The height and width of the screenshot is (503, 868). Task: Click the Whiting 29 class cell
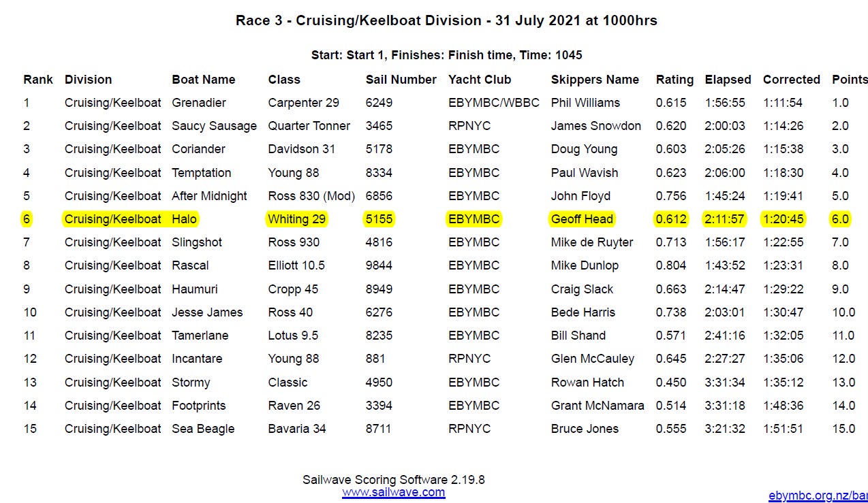point(297,219)
